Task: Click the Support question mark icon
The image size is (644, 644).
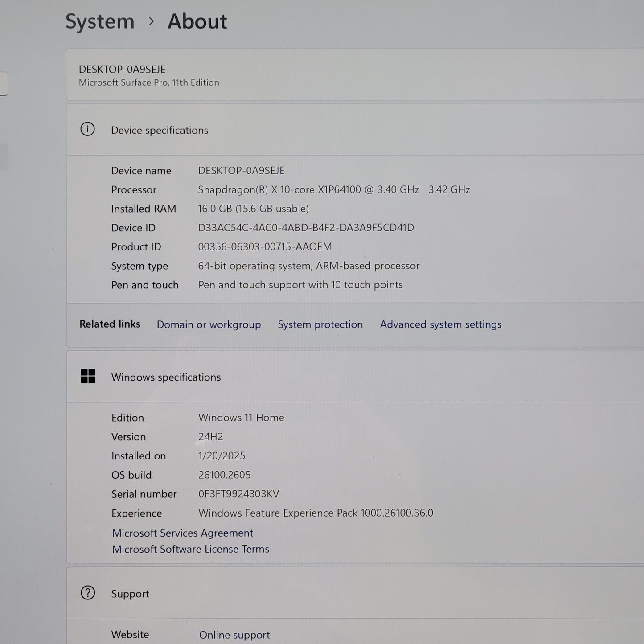Action: [88, 593]
